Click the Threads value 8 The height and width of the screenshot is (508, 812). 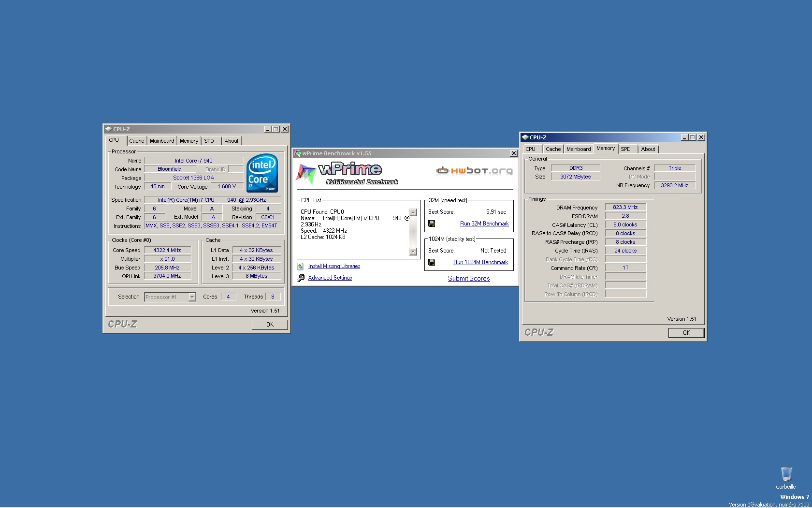click(273, 297)
